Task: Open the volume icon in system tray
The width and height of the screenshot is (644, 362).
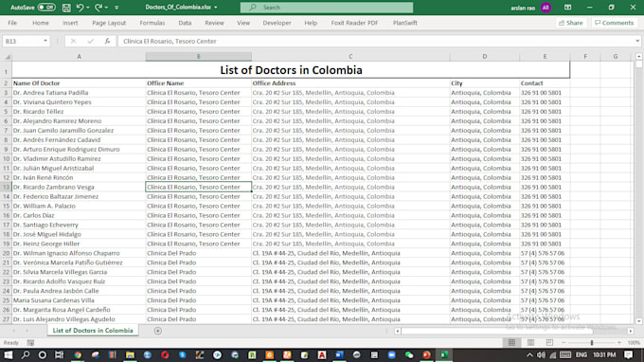Action: click(x=542, y=355)
